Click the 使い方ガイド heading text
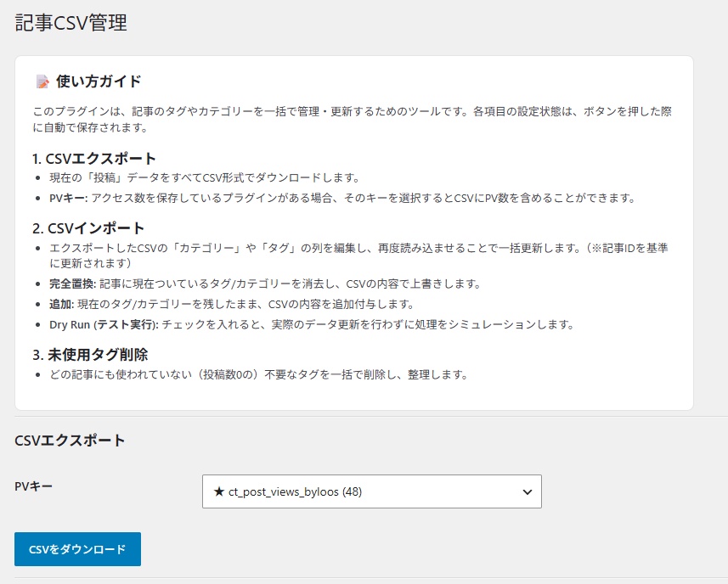728x584 pixels. point(99,81)
